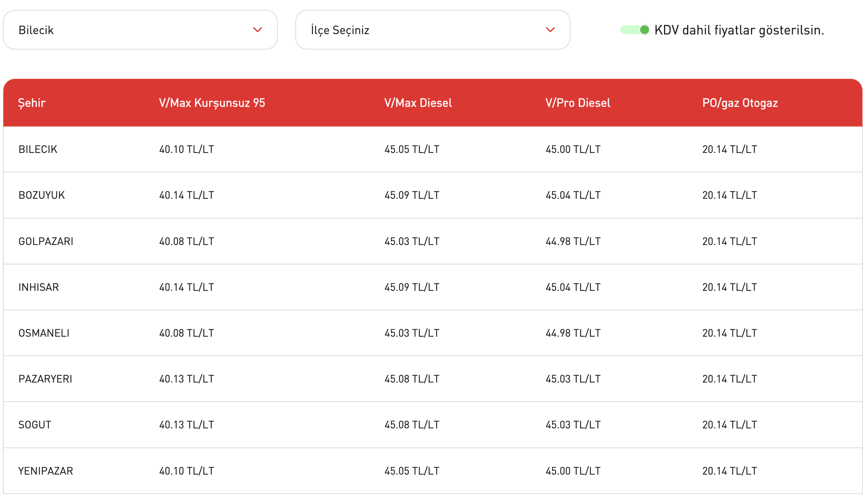The image size is (868, 501).
Task: Click INHISAR V/Max Diesel price 45.09 TL/LT
Action: 412,287
